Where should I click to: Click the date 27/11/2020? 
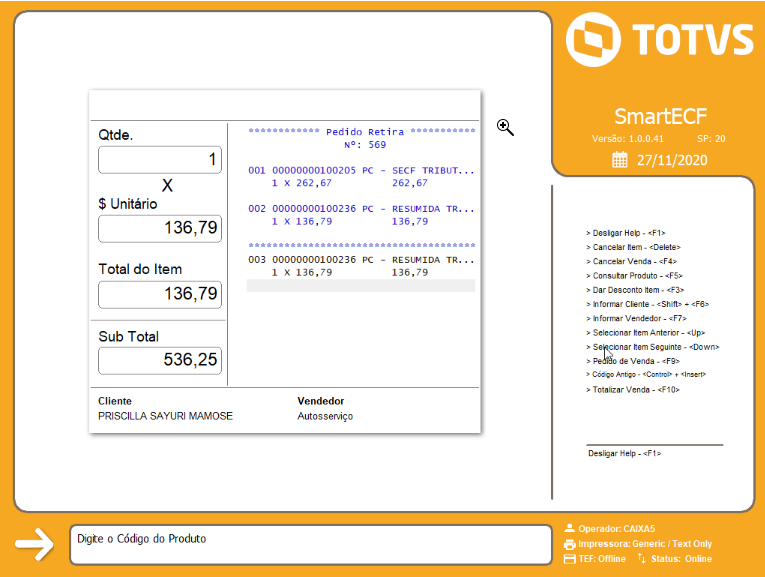[672, 160]
